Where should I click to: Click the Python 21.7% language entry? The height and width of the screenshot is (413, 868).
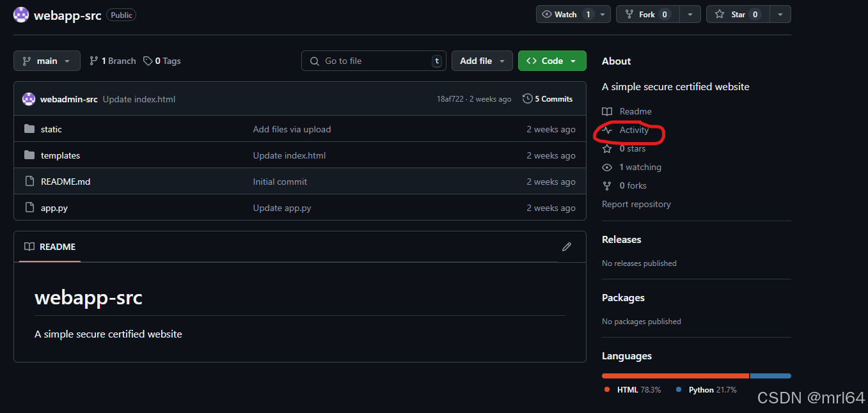click(x=706, y=389)
